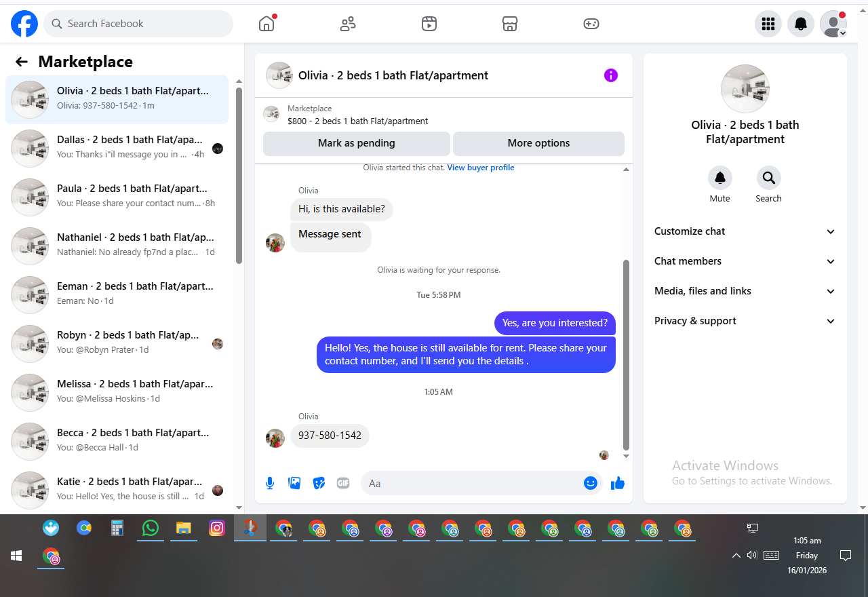Viewport: 868px width, 597px height.
Task: Click the 937-580-1542 message bubble
Action: 330,436
